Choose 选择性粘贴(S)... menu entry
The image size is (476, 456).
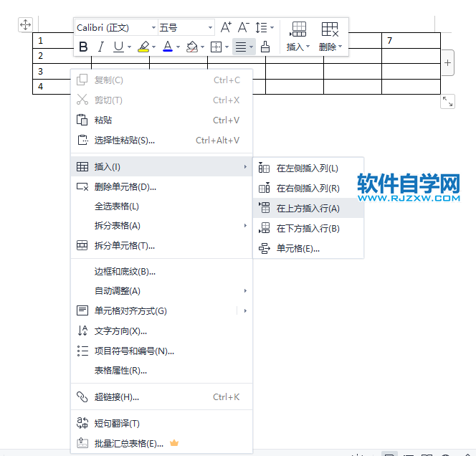click(x=161, y=140)
